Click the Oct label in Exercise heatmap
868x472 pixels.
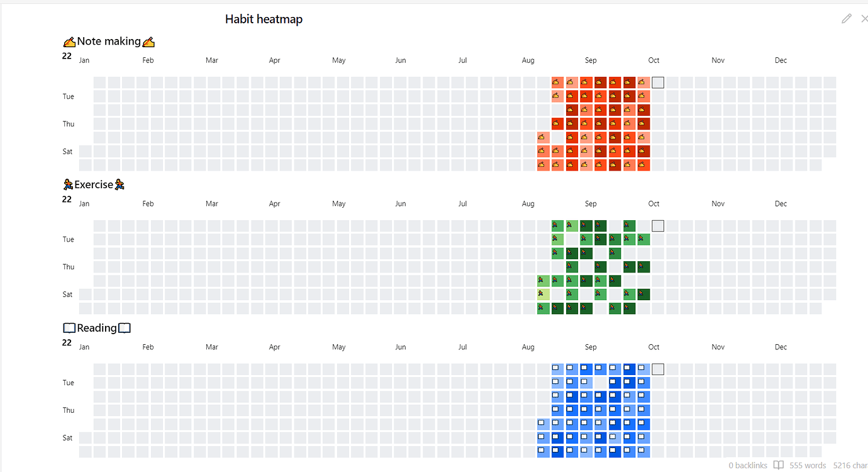click(x=654, y=204)
